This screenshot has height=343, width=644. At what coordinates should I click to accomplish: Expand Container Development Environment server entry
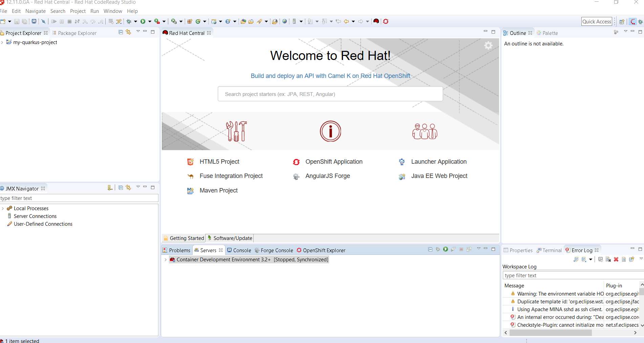click(165, 260)
